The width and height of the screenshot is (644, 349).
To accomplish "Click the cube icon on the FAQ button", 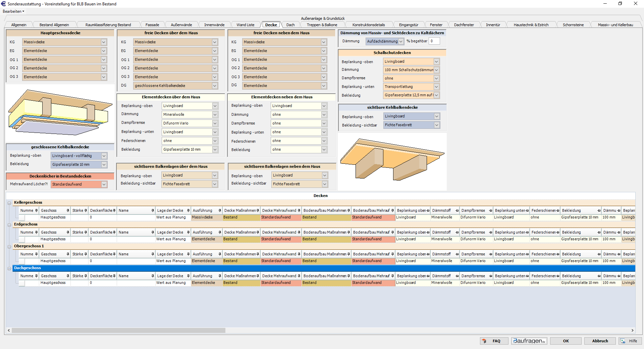I will 484,341.
